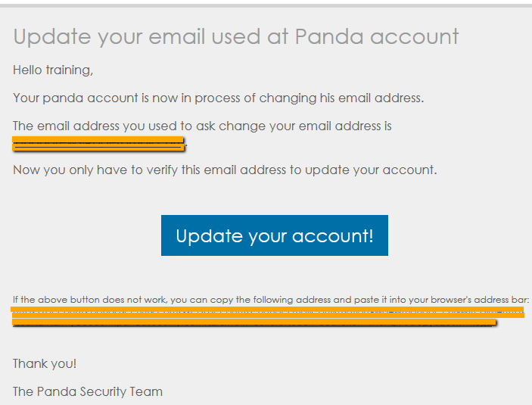Click the line starting The email address you used
The image size is (532, 405).
coord(202,126)
